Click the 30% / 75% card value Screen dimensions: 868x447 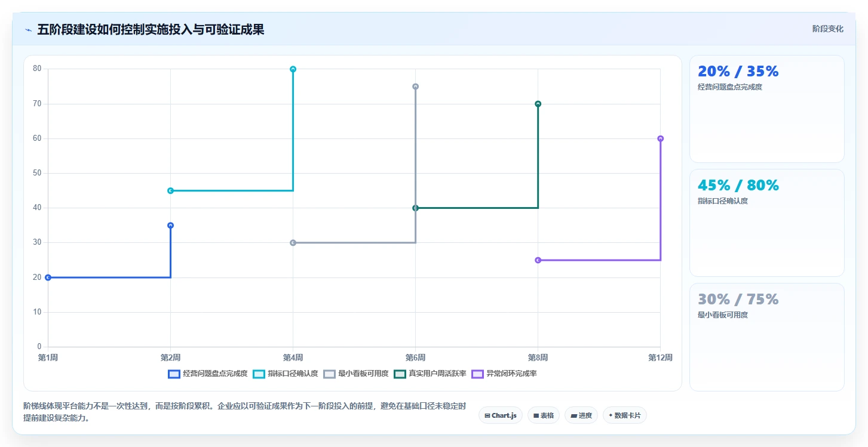(738, 300)
